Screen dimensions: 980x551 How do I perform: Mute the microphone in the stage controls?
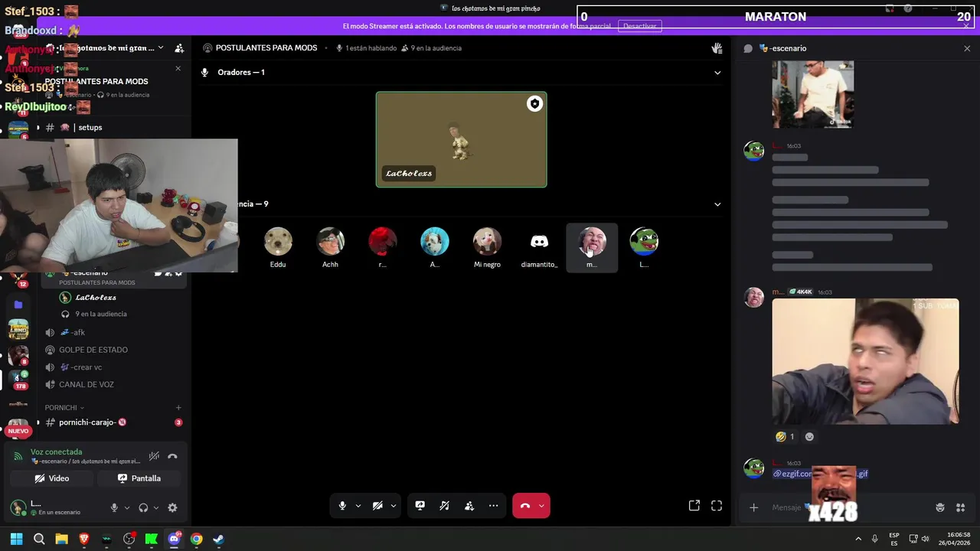tap(342, 506)
